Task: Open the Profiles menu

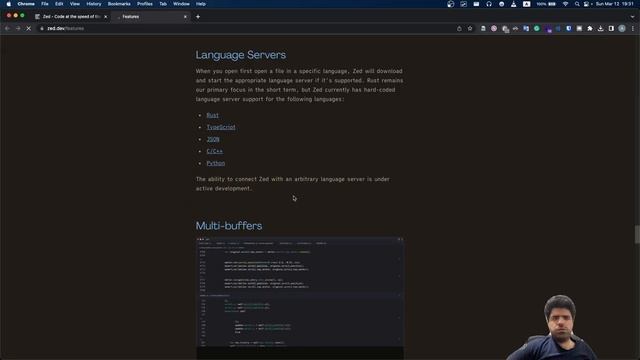Action: tap(144, 4)
